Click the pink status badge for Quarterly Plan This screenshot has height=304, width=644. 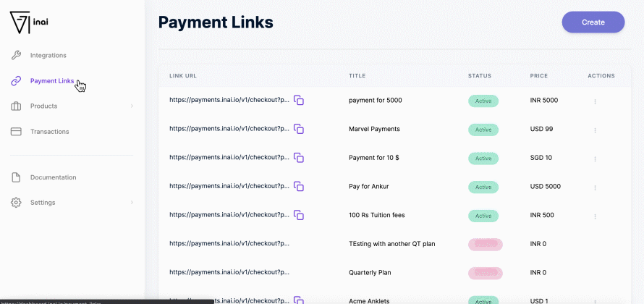pos(485,273)
